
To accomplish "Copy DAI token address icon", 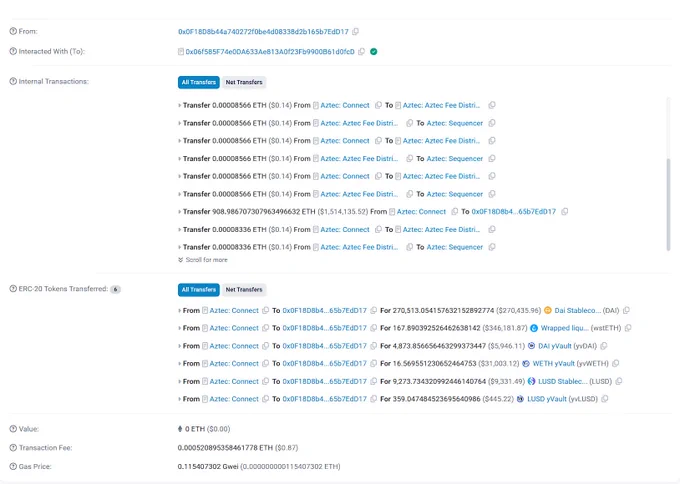I will point(626,311).
